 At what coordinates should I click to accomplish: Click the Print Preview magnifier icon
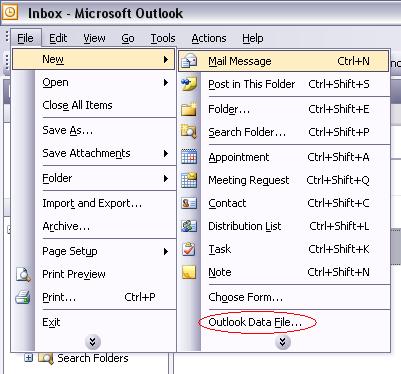23,274
